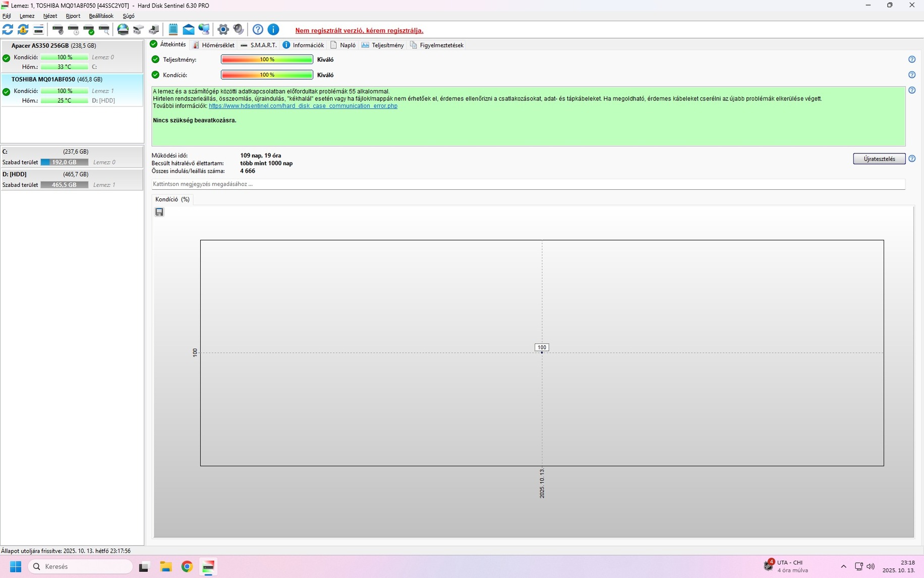Click TOSHIBA temperature 25 °C bar
The width and height of the screenshot is (924, 578).
click(65, 100)
